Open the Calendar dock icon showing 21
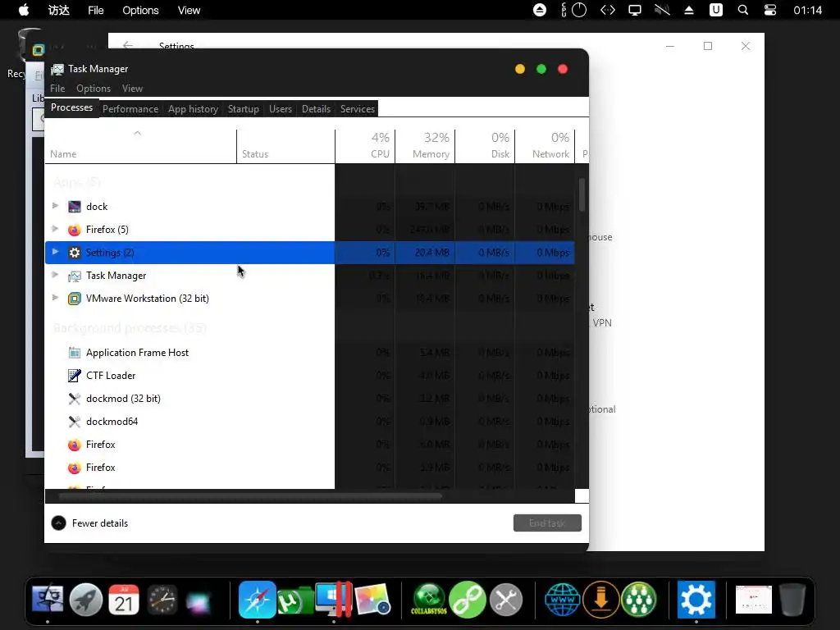Image resolution: width=840 pixels, height=630 pixels. 124,600
